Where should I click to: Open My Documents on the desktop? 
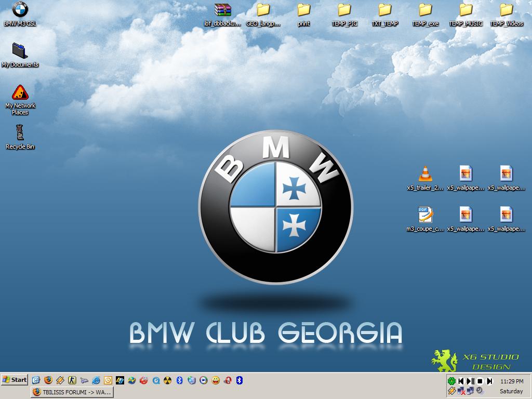pos(20,54)
